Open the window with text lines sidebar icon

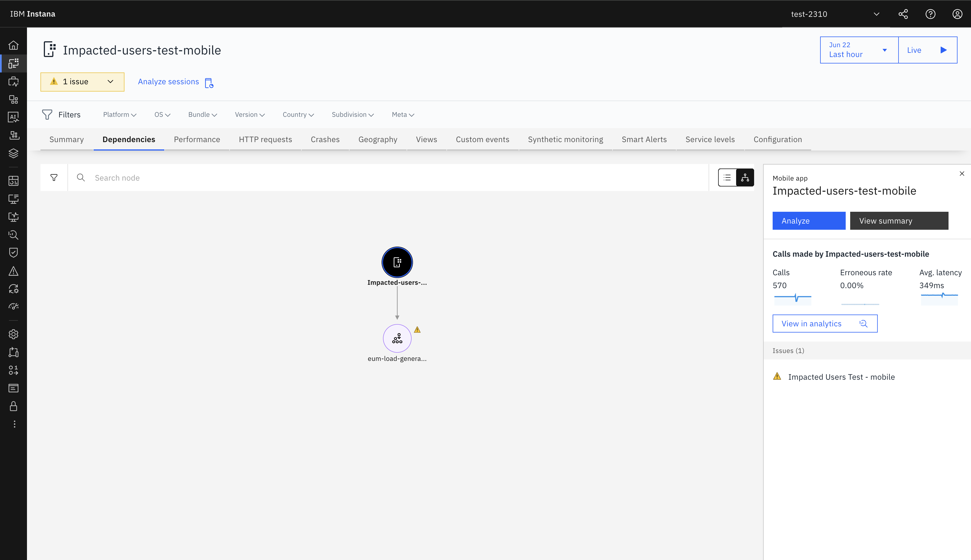[13, 388]
